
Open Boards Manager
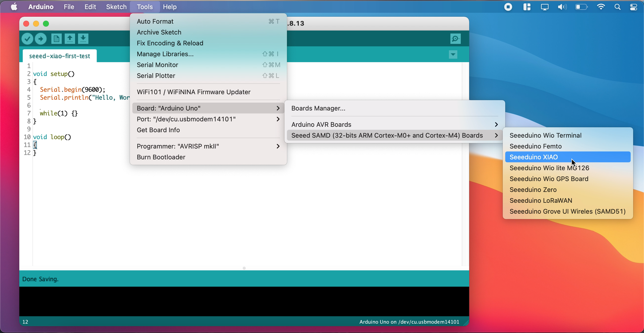tap(318, 108)
